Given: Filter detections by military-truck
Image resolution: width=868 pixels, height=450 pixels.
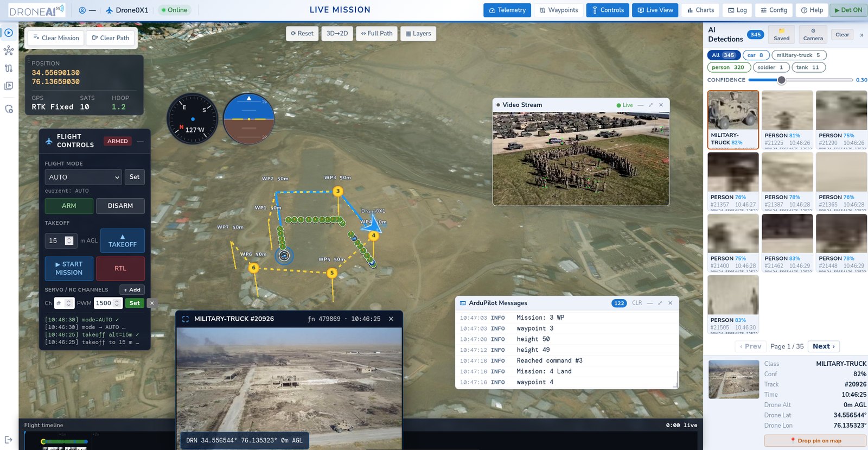Looking at the screenshot, I should 799,55.
